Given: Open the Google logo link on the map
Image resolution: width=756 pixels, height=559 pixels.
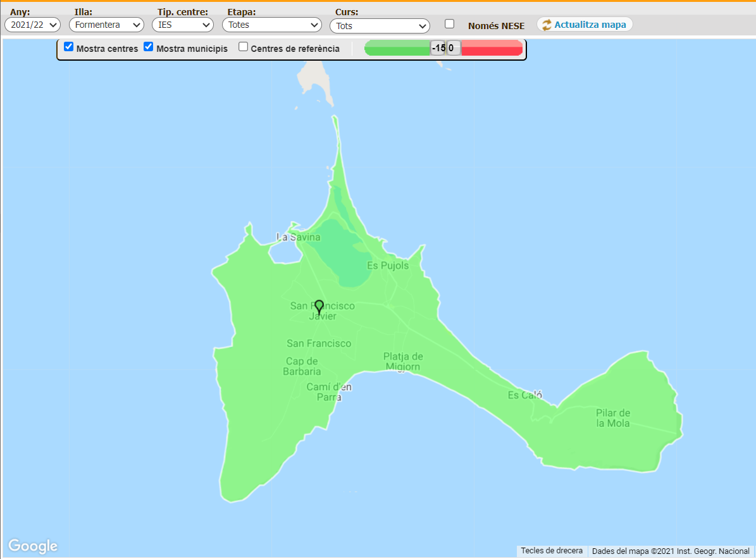Looking at the screenshot, I should click(33, 546).
